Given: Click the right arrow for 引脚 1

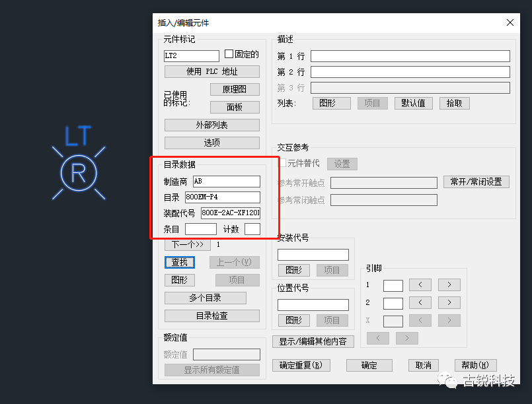Looking at the screenshot, I should pos(449,285).
